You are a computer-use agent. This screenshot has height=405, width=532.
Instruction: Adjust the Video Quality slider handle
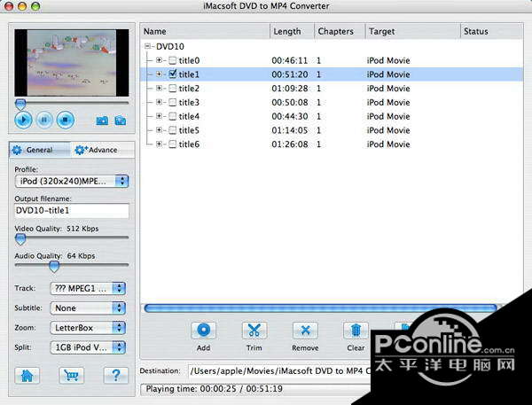tap(20, 239)
